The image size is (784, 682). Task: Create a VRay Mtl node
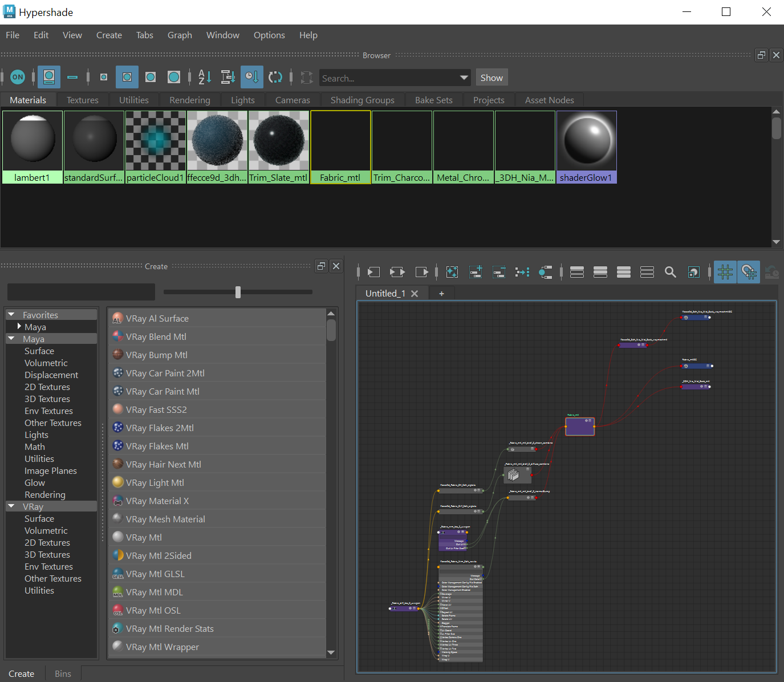[x=217, y=537]
